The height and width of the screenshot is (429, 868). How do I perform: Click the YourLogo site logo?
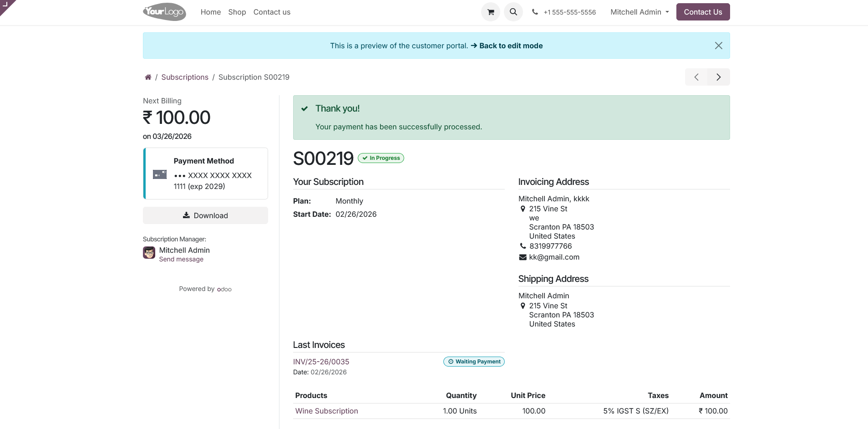click(x=164, y=12)
